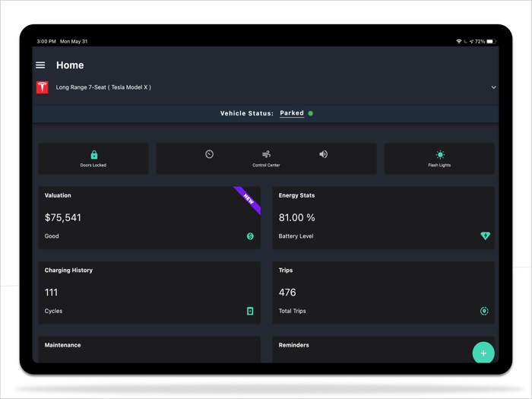The width and height of the screenshot is (532, 399).
Task: Click the location target trips icon
Action: coord(485,311)
